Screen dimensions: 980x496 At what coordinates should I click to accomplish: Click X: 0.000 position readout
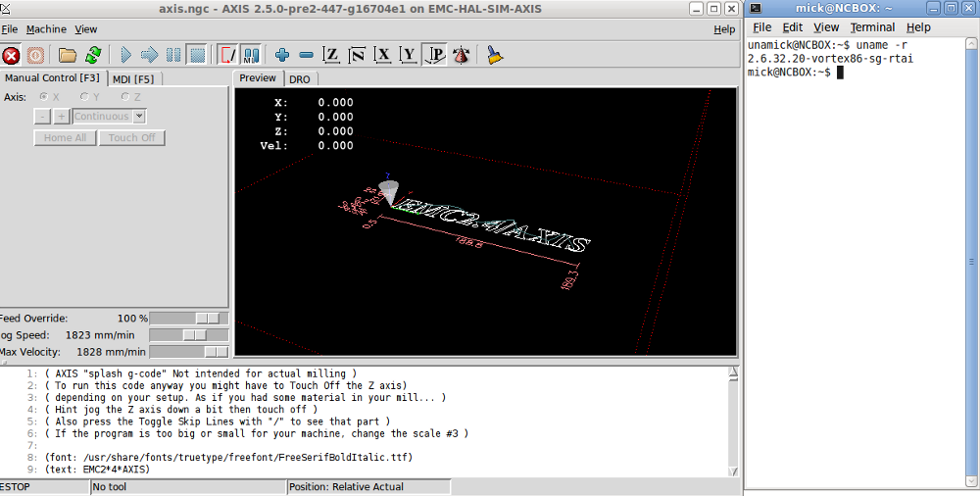click(314, 103)
